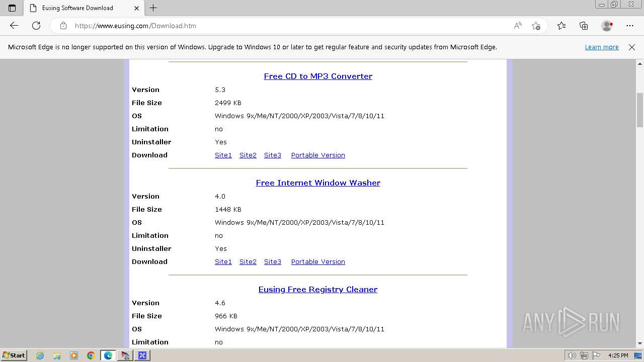Viewport: 644px width, 362px height.
Task: Click the vertical scrollbar thumb
Action: (640, 110)
